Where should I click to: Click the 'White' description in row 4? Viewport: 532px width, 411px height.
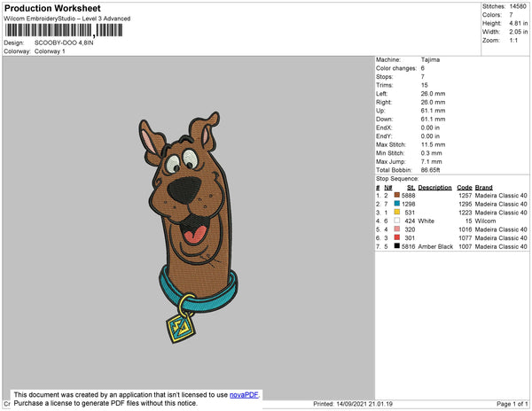coord(426,221)
